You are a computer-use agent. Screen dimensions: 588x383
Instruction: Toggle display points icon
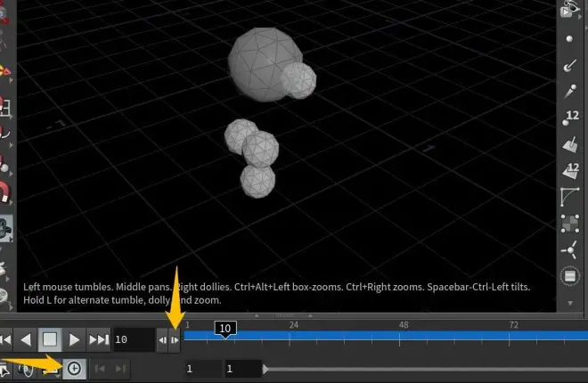(x=569, y=39)
